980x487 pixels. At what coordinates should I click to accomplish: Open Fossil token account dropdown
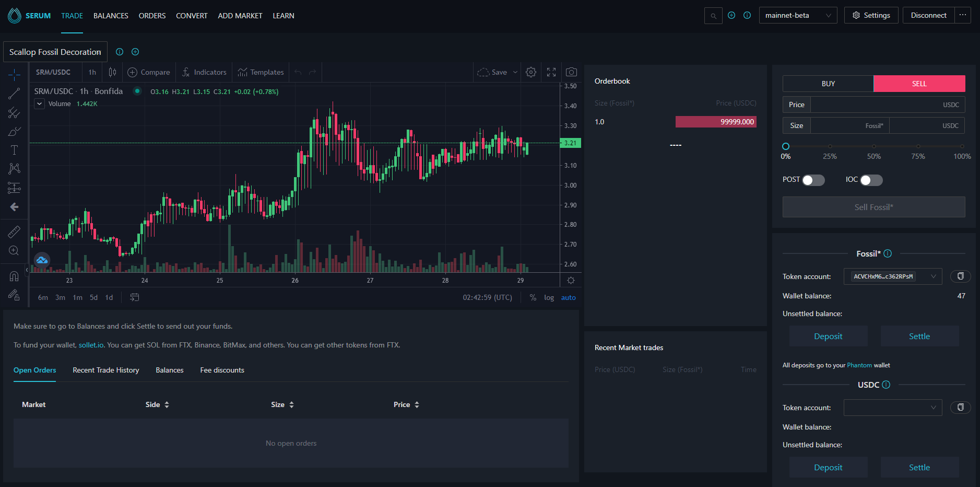893,276
